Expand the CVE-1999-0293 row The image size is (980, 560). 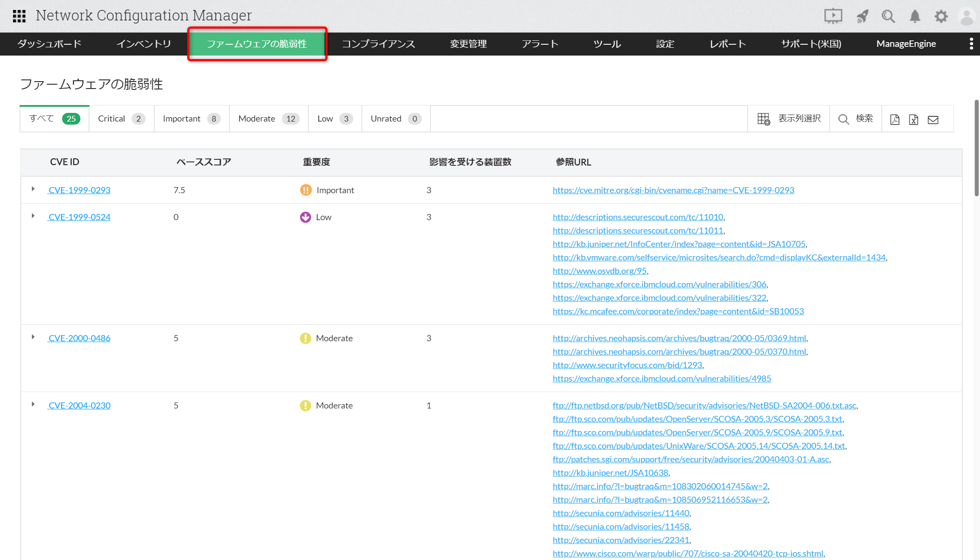[33, 189]
